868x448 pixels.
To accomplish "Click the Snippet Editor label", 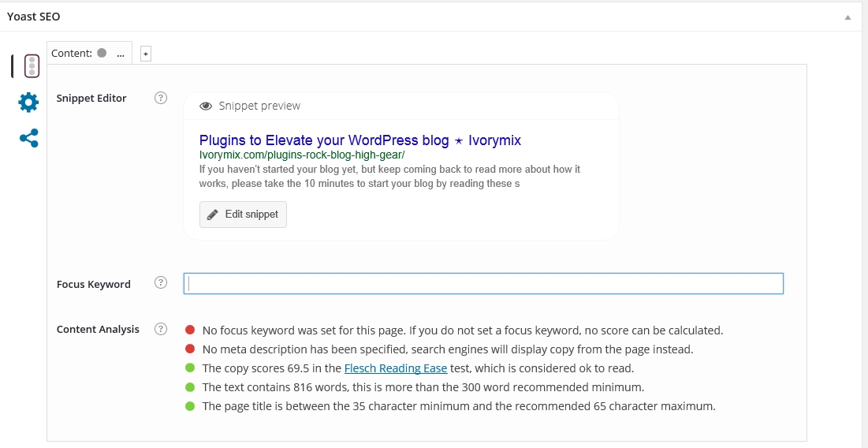I will point(91,98).
